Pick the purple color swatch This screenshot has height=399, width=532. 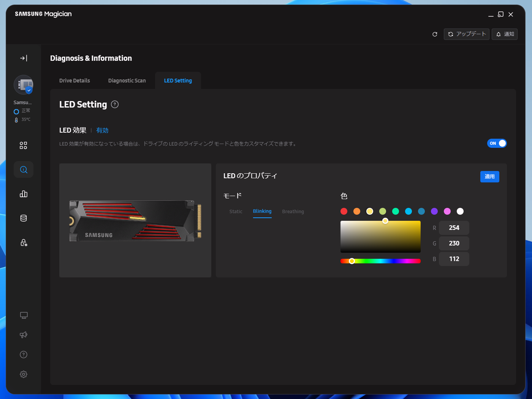[x=434, y=211]
